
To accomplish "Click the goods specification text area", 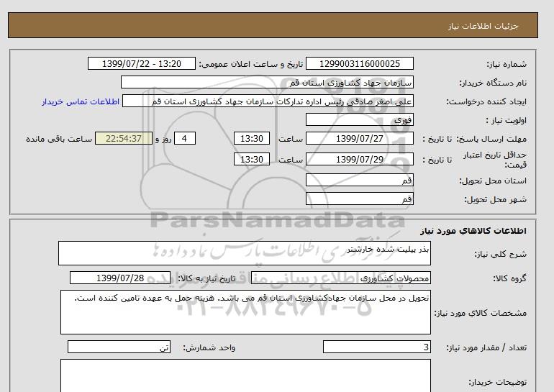I will [x=245, y=312].
